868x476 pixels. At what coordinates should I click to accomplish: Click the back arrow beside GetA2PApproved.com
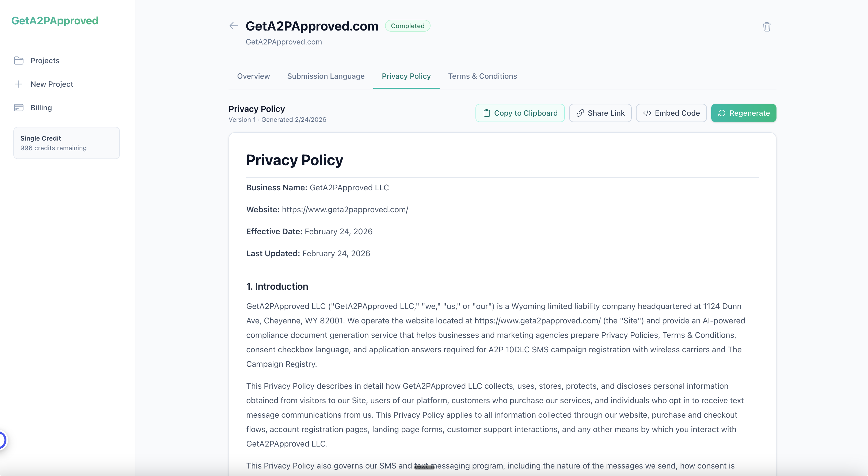pos(234,26)
